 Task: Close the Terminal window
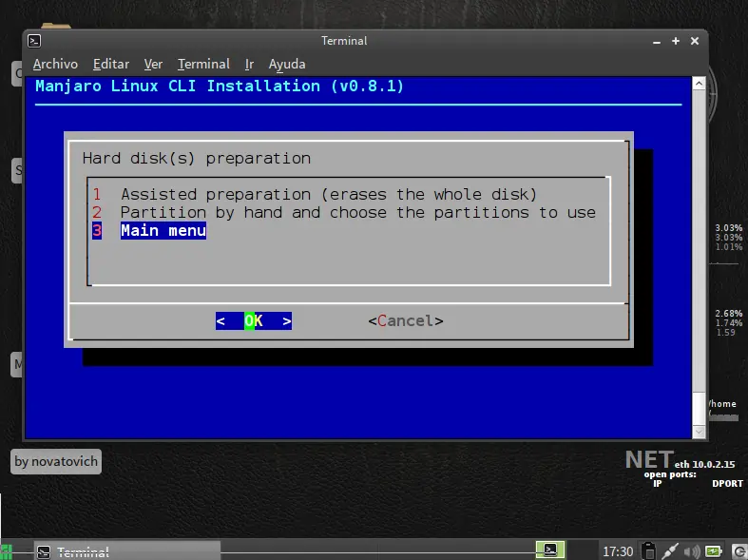coord(695,41)
